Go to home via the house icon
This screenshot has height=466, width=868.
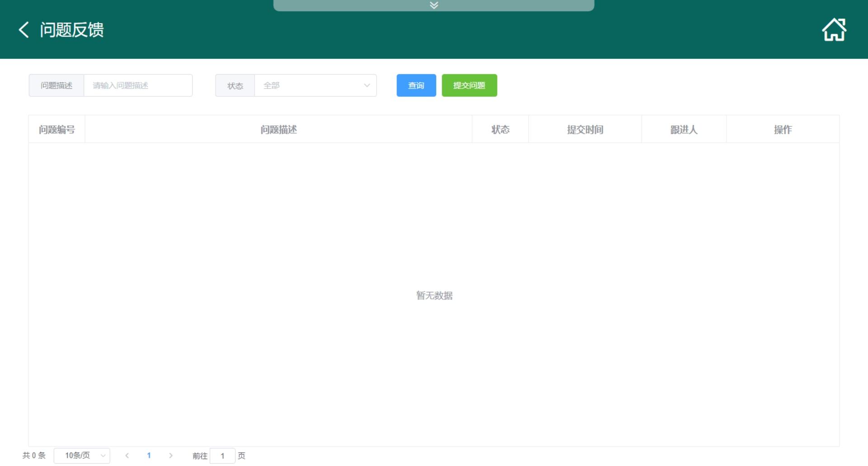click(834, 30)
